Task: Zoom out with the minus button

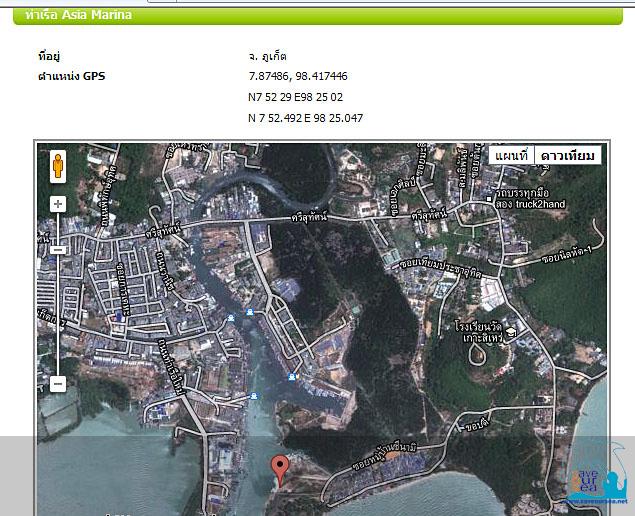Action: click(x=58, y=383)
